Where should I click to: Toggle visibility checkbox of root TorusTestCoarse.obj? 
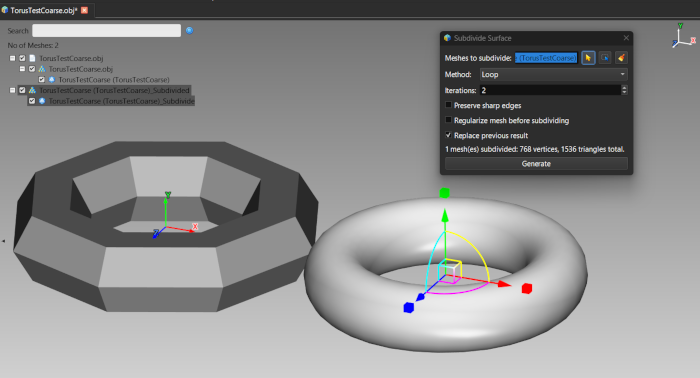22,58
